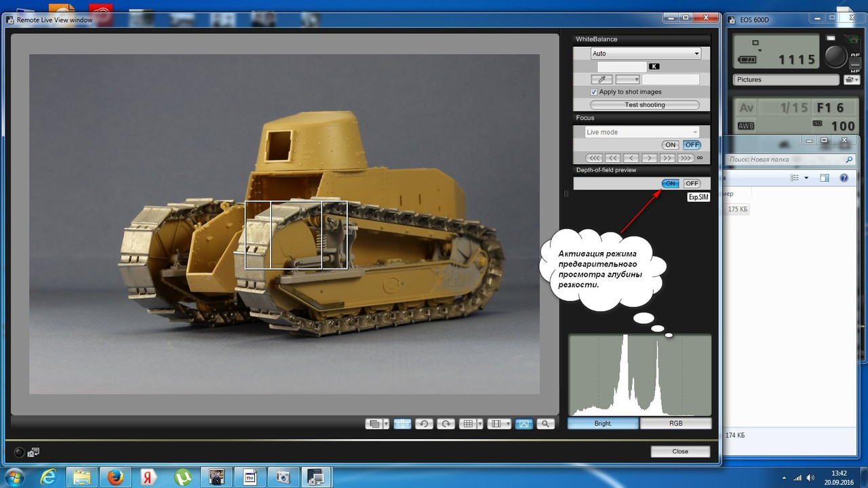The width and height of the screenshot is (868, 488).
Task: Move focus near with <<< button
Action: pos(593,158)
